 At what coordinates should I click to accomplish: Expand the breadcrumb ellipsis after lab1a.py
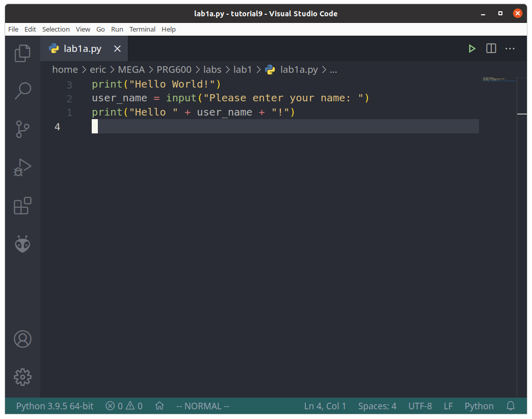pos(333,70)
